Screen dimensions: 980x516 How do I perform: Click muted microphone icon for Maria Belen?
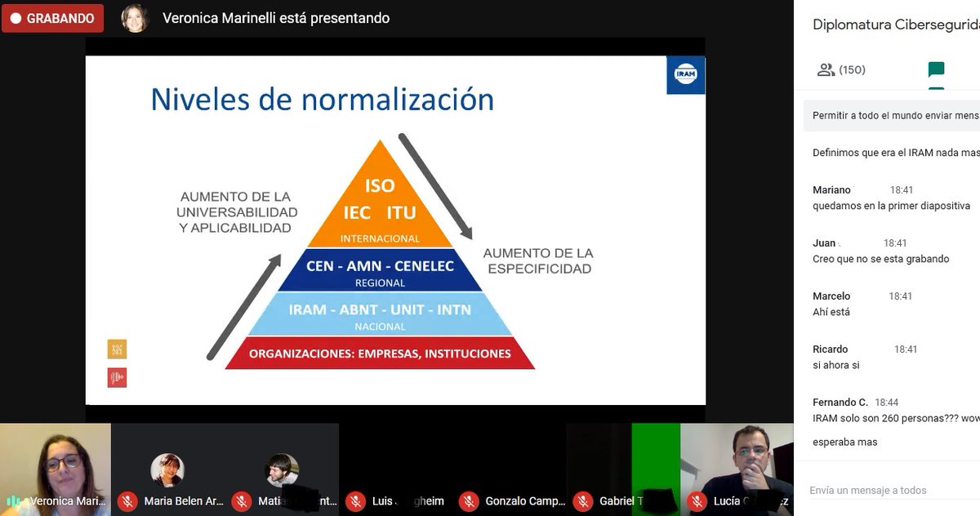pos(127,501)
